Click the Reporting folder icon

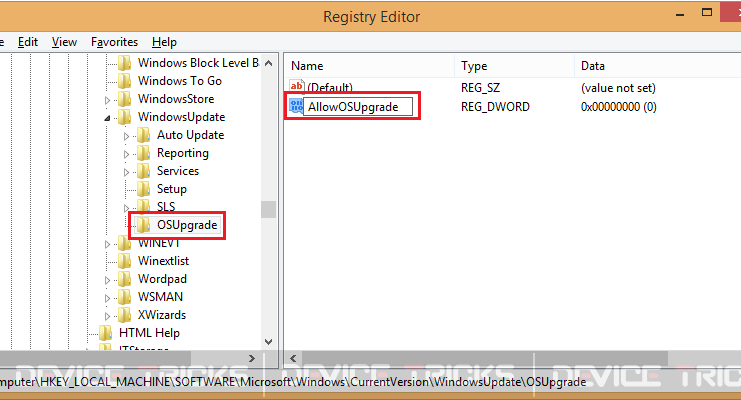144,153
